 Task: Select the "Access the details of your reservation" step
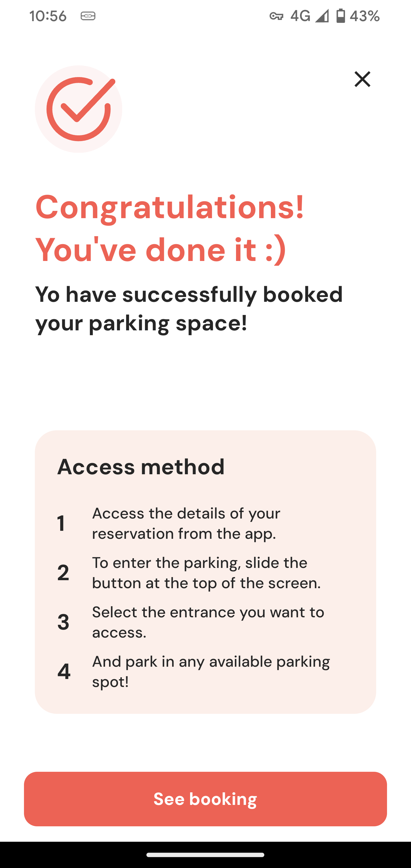[x=186, y=523]
